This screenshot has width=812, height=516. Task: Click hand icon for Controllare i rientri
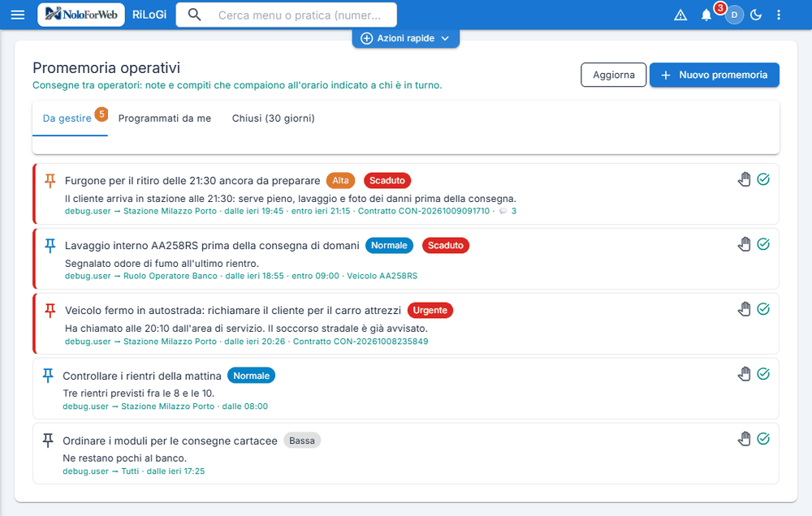[744, 374]
